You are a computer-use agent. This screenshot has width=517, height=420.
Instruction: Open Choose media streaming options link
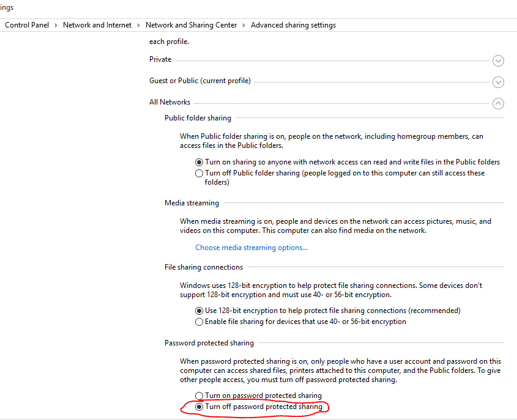point(251,247)
